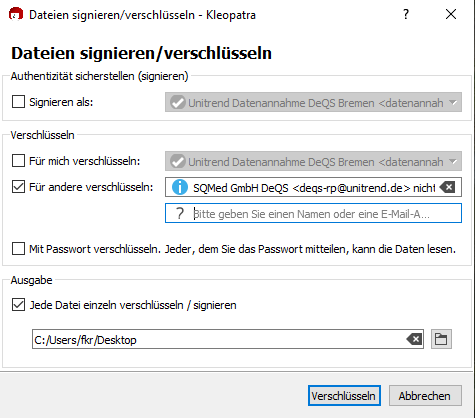Click the blue info icon beside SQMed recipient

click(x=180, y=187)
